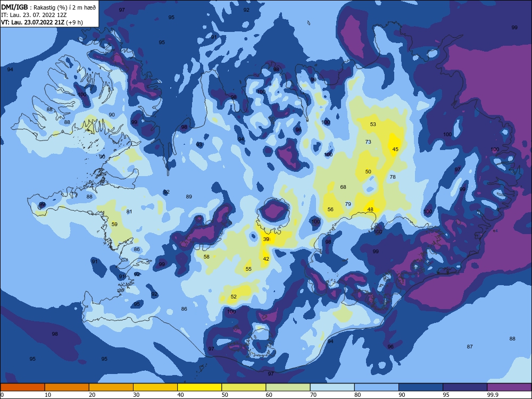Select the map value 96 near the southeast coast
This screenshot has height=399, width=532.
pyautogui.click(x=390, y=346)
